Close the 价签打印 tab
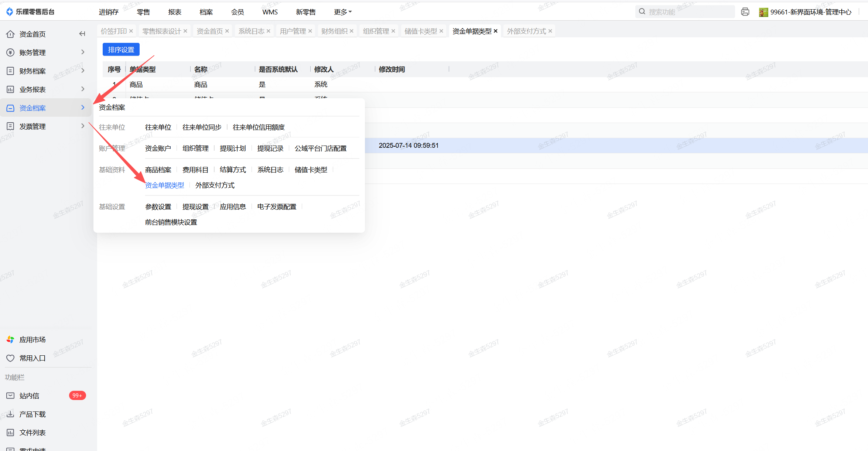The width and height of the screenshot is (868, 451). click(x=131, y=31)
